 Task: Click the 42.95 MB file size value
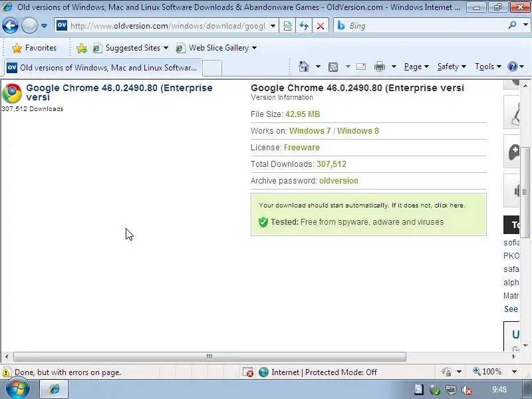303,114
